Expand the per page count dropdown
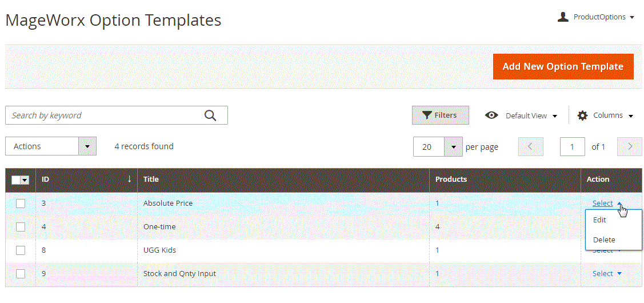 453,147
